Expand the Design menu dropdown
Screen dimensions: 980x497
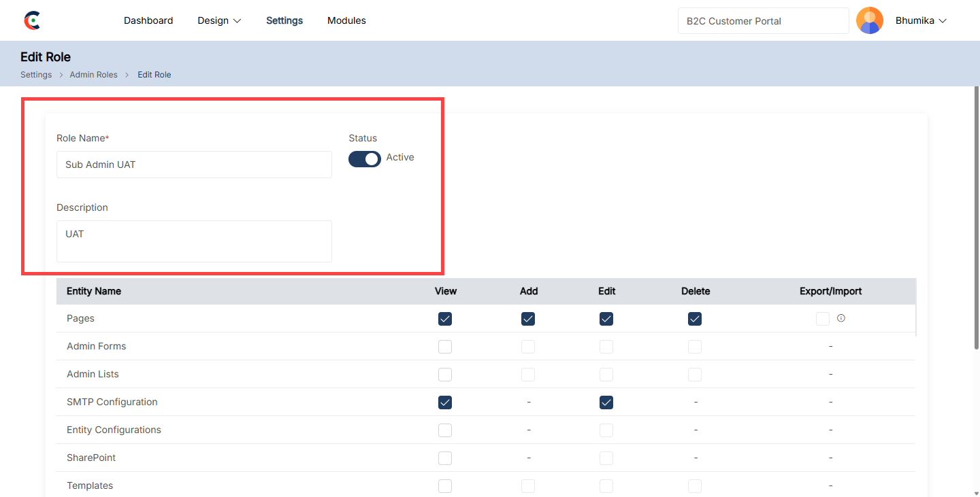(x=219, y=20)
